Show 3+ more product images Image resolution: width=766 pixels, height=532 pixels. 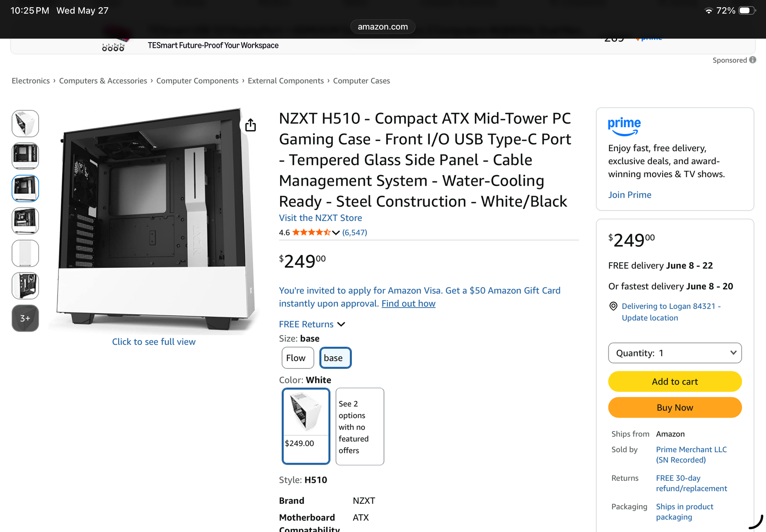[x=25, y=318]
